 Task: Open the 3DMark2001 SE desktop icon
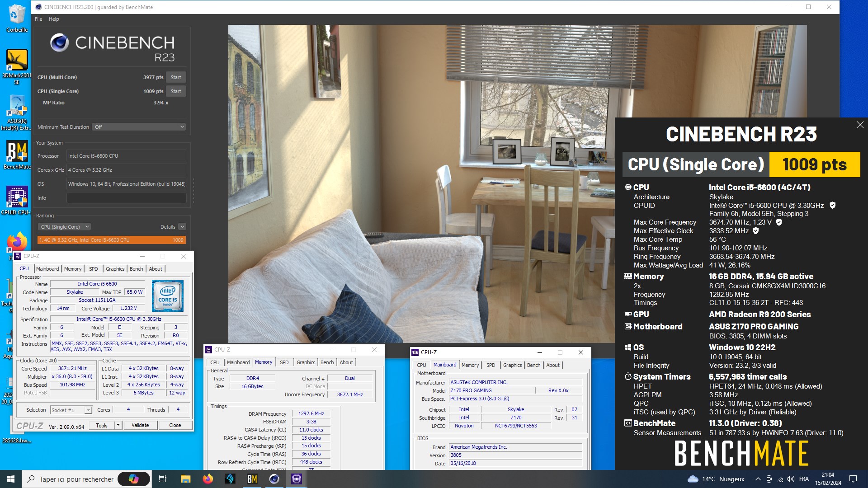click(x=17, y=66)
